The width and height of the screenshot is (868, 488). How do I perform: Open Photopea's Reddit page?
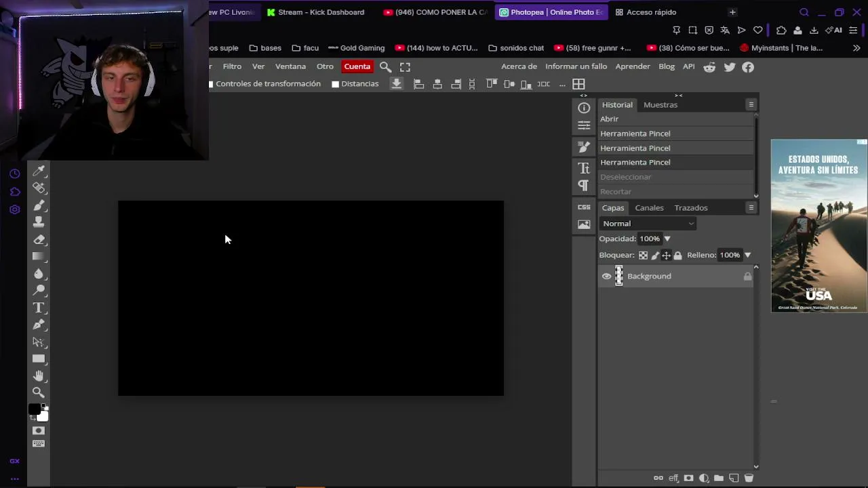click(709, 66)
